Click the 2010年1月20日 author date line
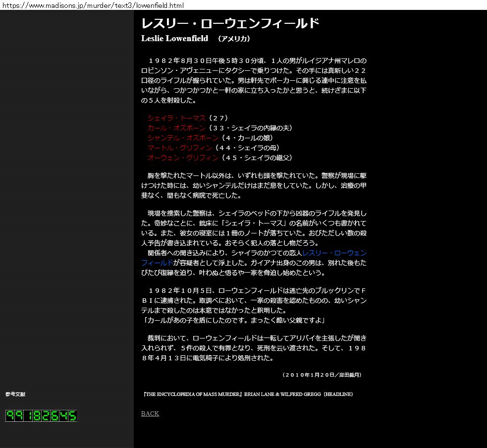Image resolution: width=487 pixels, height=448 pixels. 322,375
